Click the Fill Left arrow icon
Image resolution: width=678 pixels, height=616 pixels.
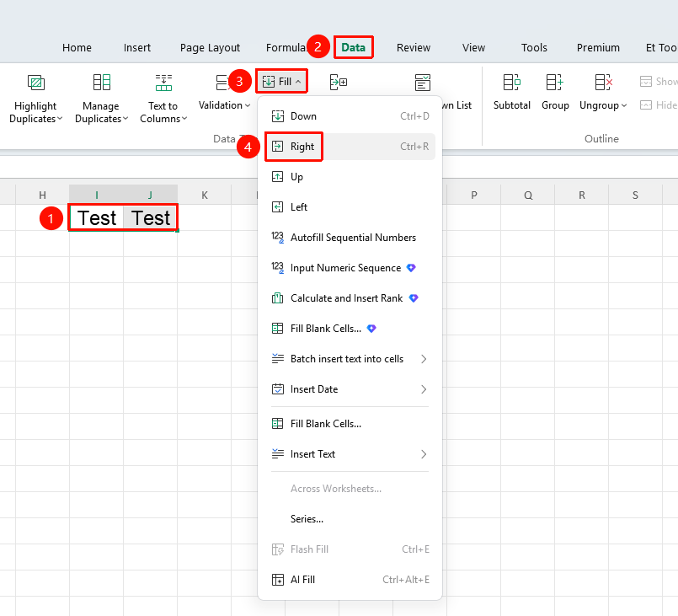pos(278,206)
